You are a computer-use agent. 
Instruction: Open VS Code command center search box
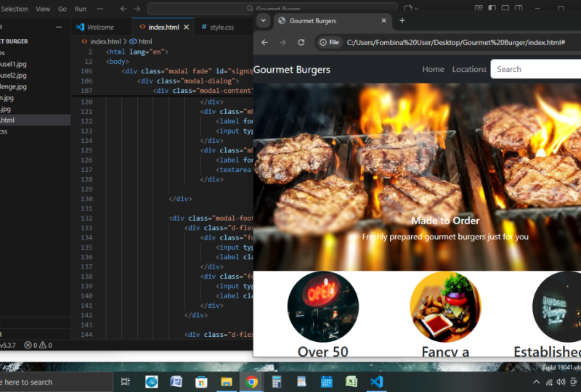[272, 9]
